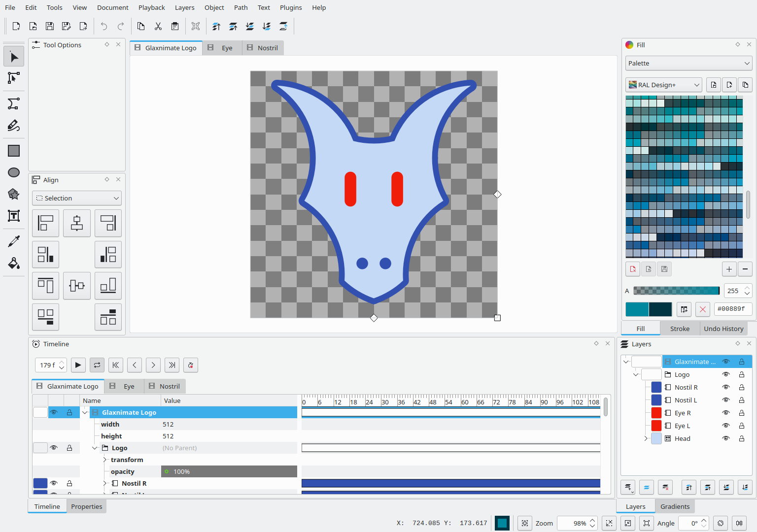This screenshot has height=532, width=757.
Task: Expand the Nostil R row in timeline
Action: tap(105, 483)
